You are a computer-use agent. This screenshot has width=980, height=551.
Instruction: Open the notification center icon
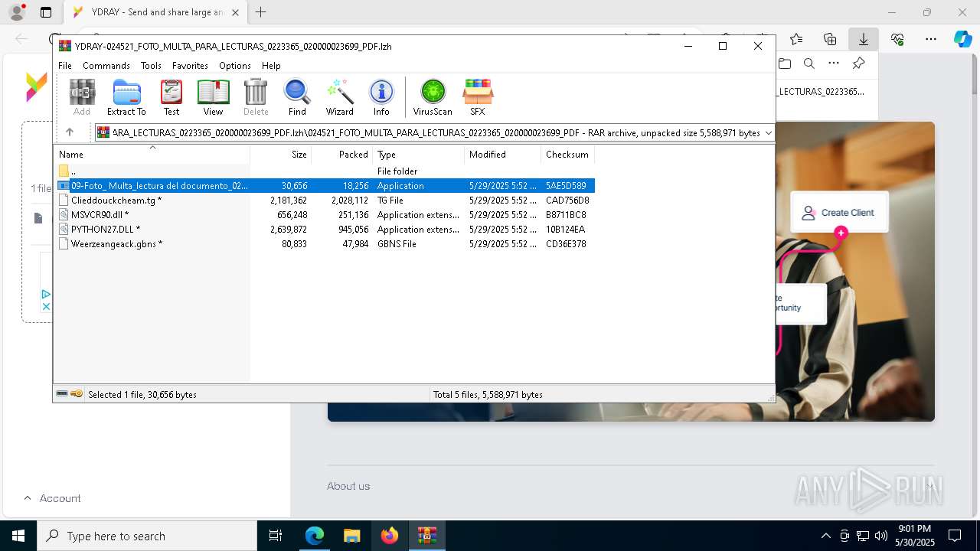(955, 536)
